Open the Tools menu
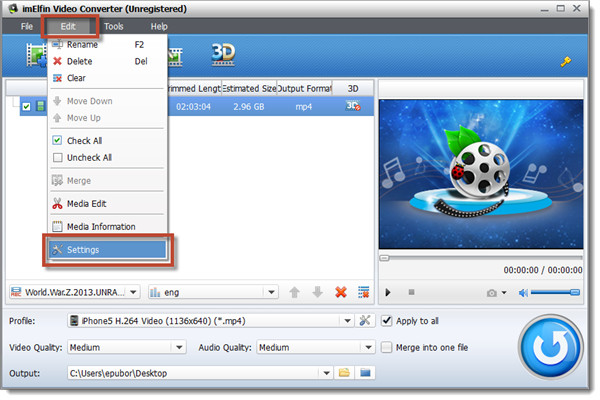 tap(114, 26)
